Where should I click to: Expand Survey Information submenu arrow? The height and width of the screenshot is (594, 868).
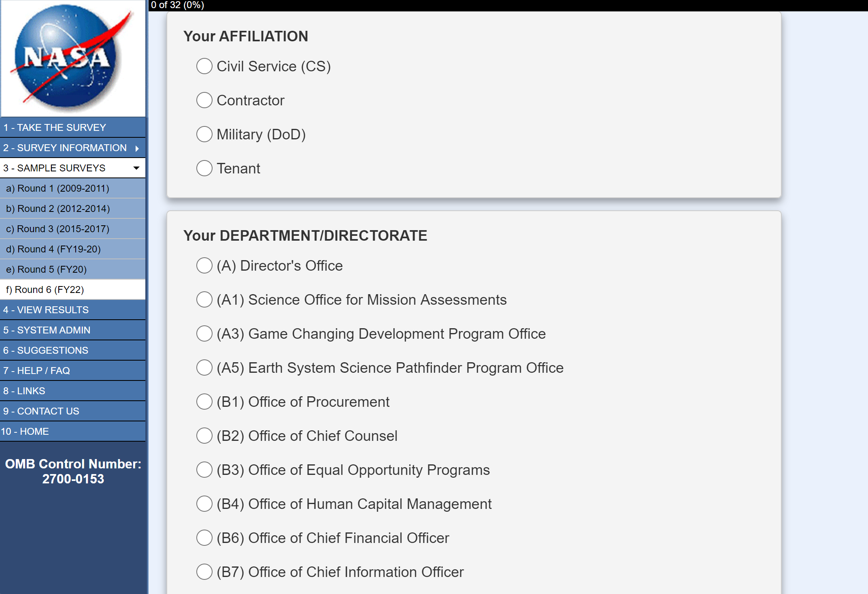[137, 148]
